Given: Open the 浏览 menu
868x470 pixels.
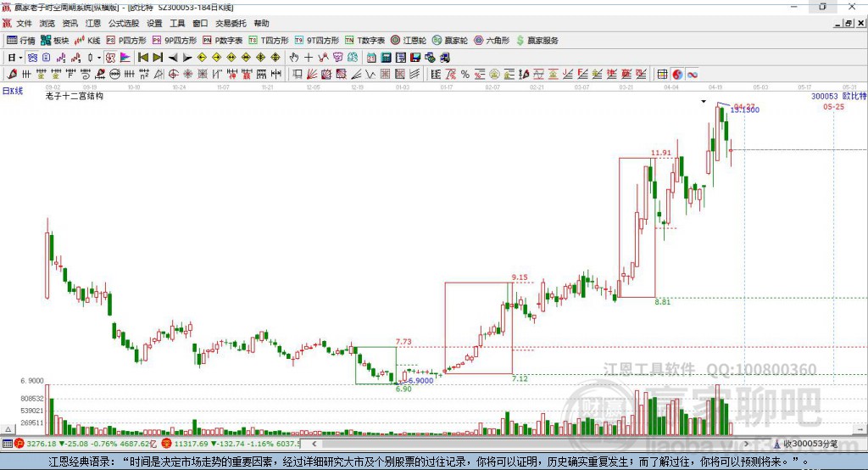Looking at the screenshot, I should (x=47, y=23).
